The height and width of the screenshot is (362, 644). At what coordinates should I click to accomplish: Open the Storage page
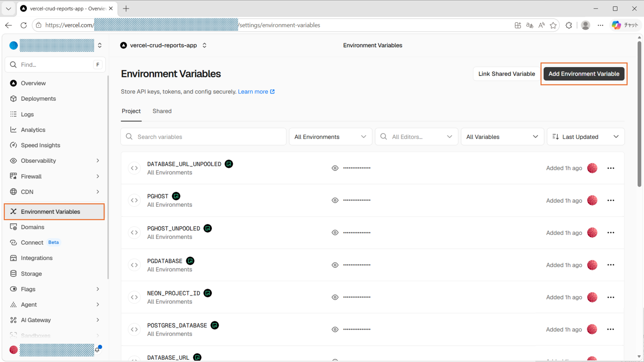click(x=55, y=273)
